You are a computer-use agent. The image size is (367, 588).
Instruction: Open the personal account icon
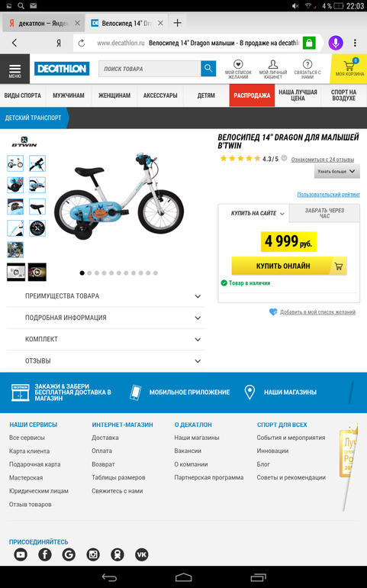coord(273,64)
